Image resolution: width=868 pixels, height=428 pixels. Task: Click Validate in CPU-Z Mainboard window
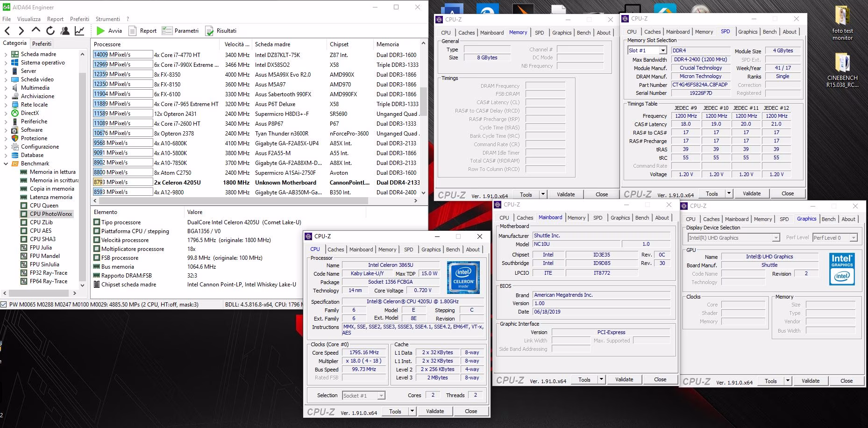(624, 380)
